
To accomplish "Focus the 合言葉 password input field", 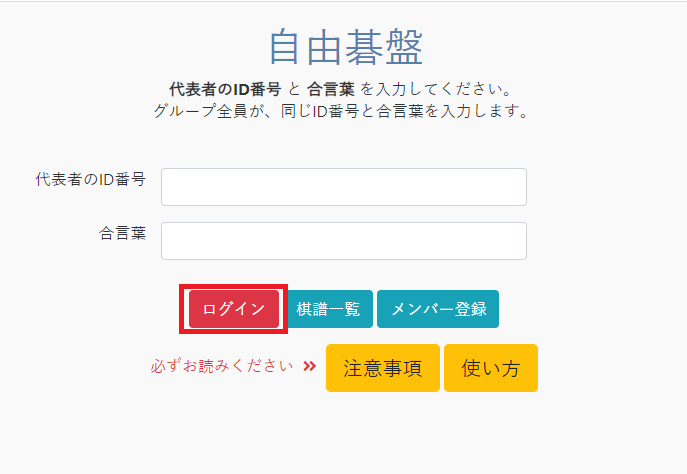I will point(344,241).
